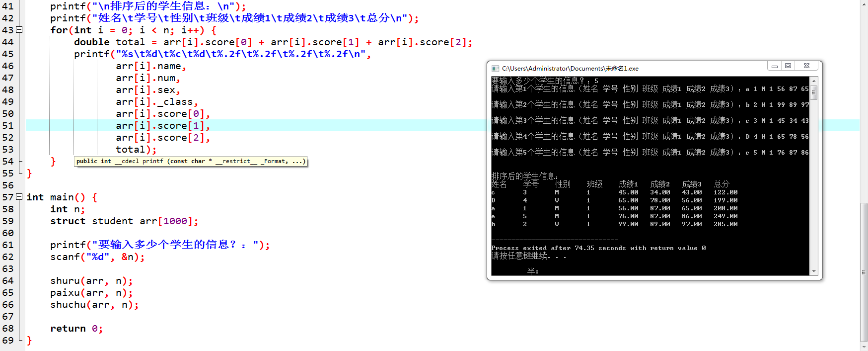The height and width of the screenshot is (351, 868).
Task: Click the printf prompt string on line 61
Action: click(x=176, y=245)
